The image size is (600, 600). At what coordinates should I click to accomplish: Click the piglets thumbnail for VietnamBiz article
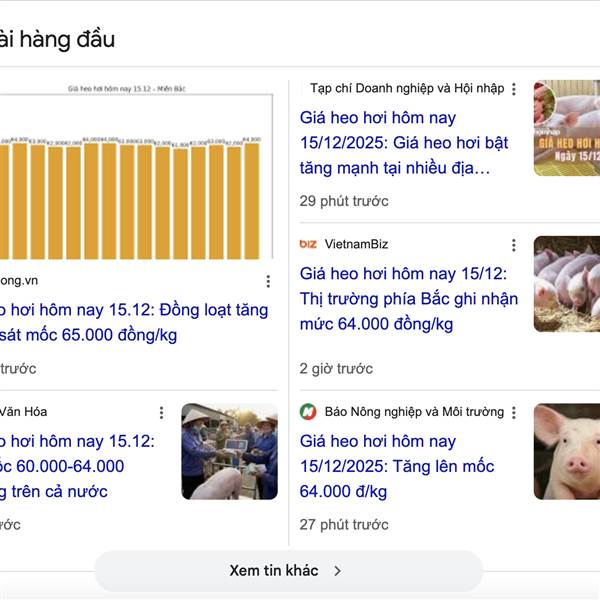[x=567, y=284]
